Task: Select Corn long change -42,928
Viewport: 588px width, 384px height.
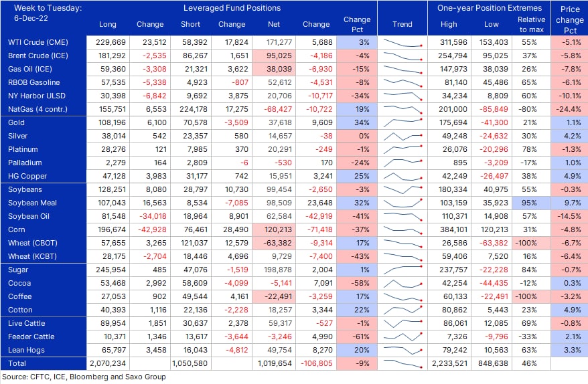Action: (153, 229)
